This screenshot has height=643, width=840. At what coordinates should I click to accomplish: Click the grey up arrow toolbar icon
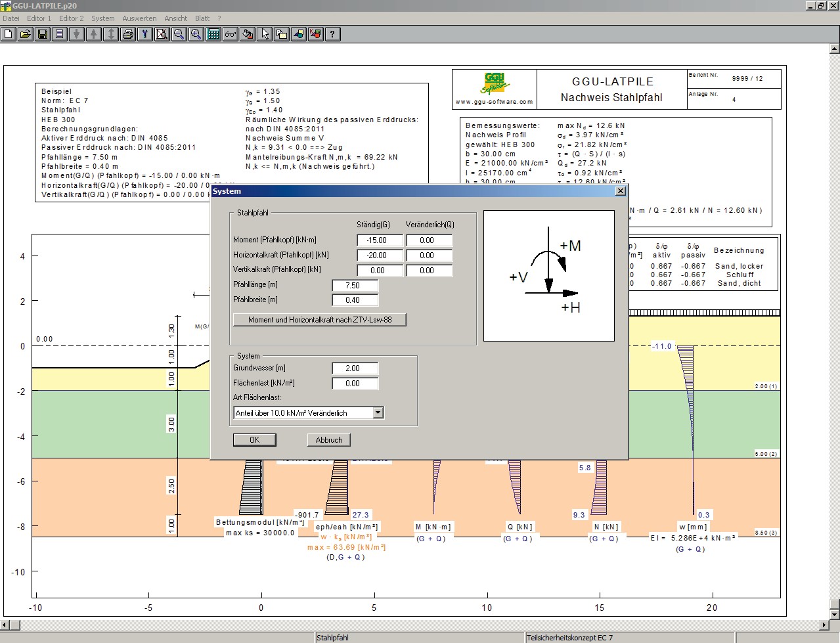click(x=94, y=34)
